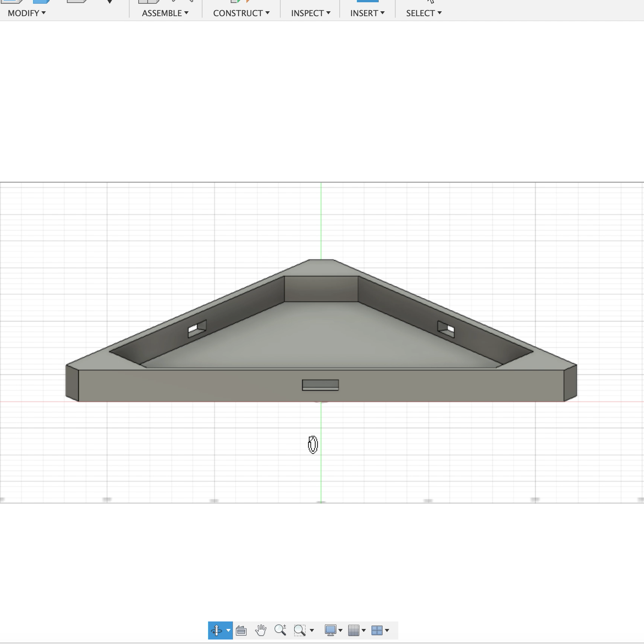Image resolution: width=644 pixels, height=644 pixels.
Task: Open the MODIFY menu
Action: 24,13
